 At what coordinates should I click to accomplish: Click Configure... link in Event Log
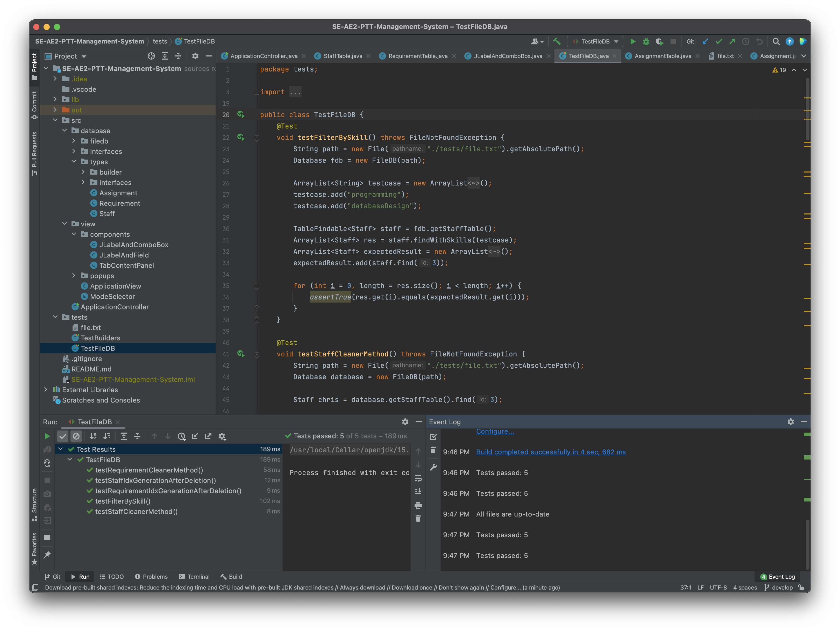point(495,431)
